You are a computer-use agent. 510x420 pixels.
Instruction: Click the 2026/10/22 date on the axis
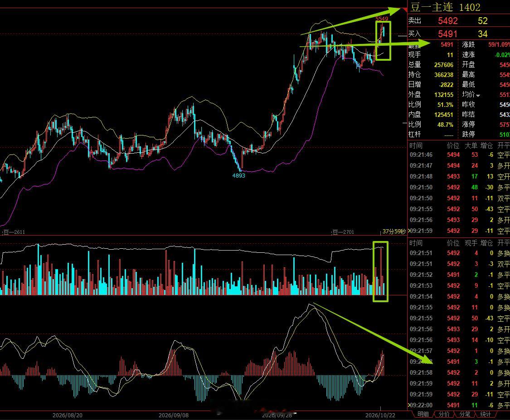(380, 415)
